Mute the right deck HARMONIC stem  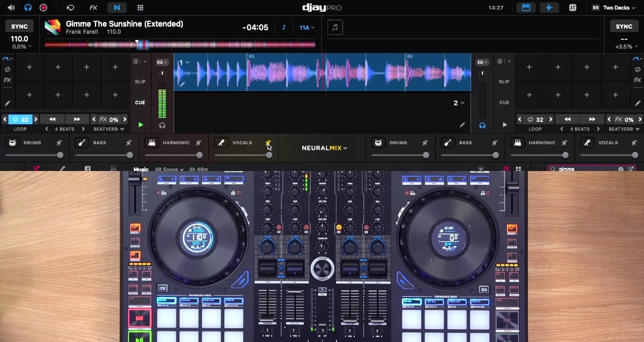tap(564, 143)
